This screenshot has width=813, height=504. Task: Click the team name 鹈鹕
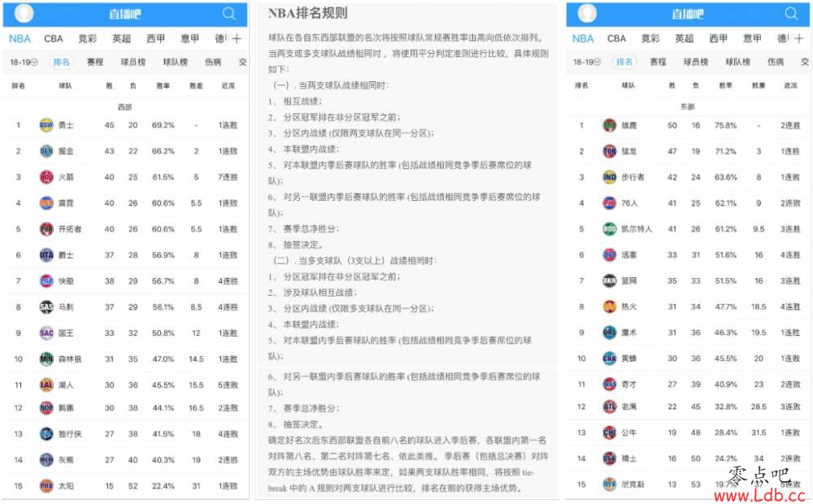(x=66, y=408)
